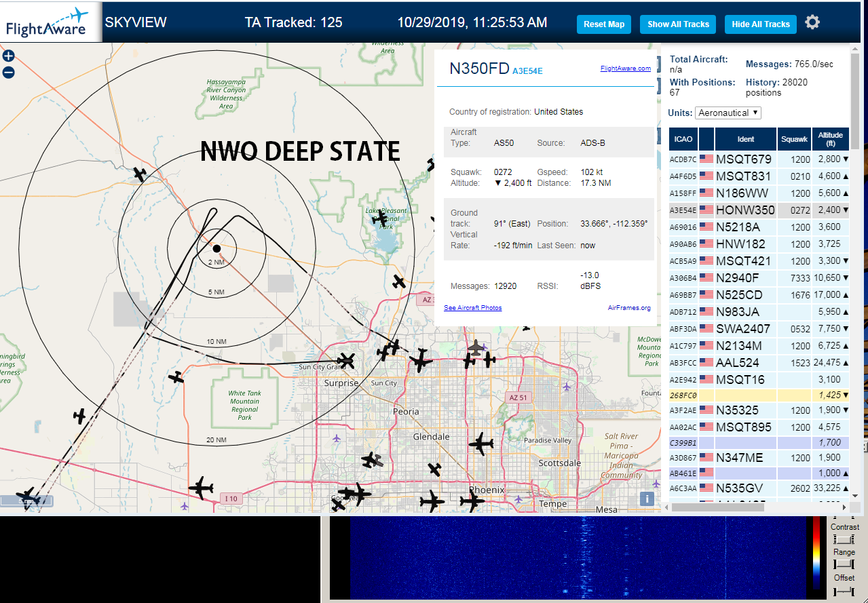The height and width of the screenshot is (603, 868).
Task: Select the N525CD table row
Action: click(x=759, y=295)
